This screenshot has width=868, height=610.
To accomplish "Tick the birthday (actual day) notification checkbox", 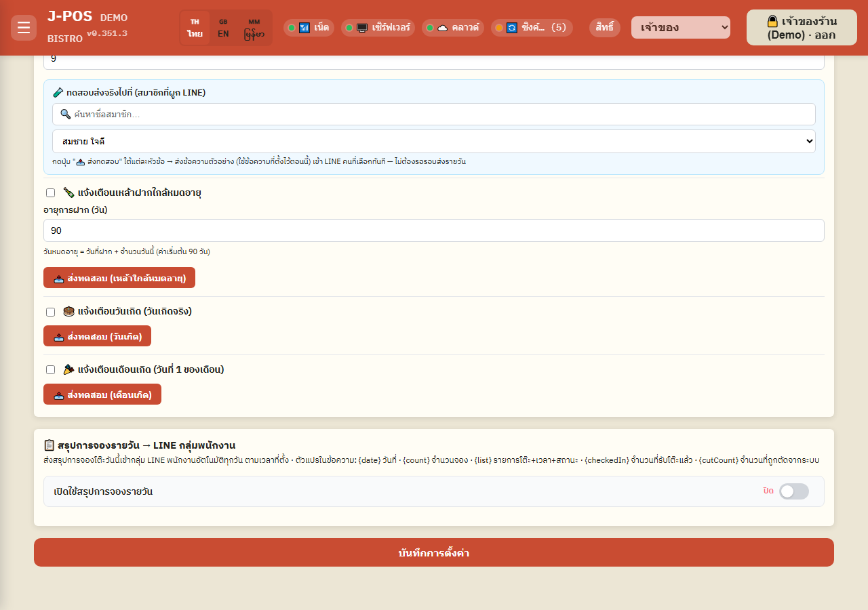I will point(50,312).
